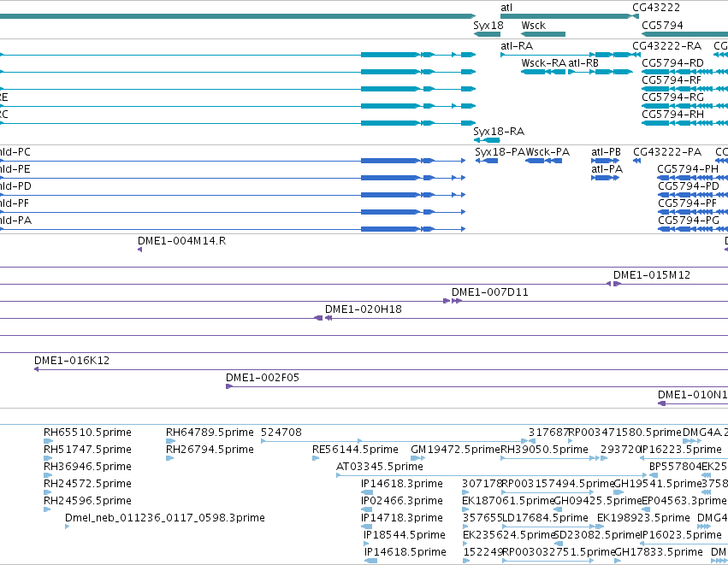Click the EP04563.3prime EST label
This screenshot has height=565, width=728.
click(x=684, y=502)
